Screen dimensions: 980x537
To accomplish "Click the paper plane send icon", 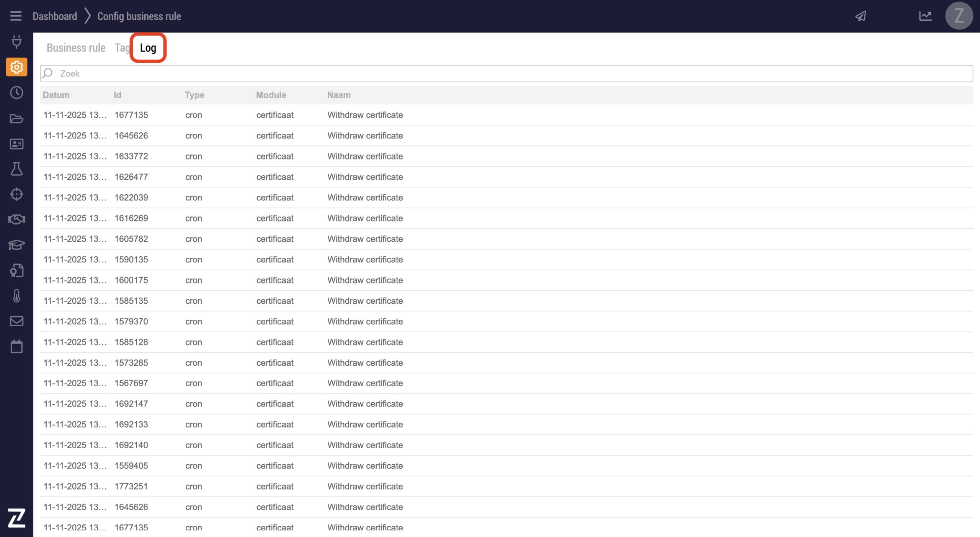I will click(x=861, y=16).
